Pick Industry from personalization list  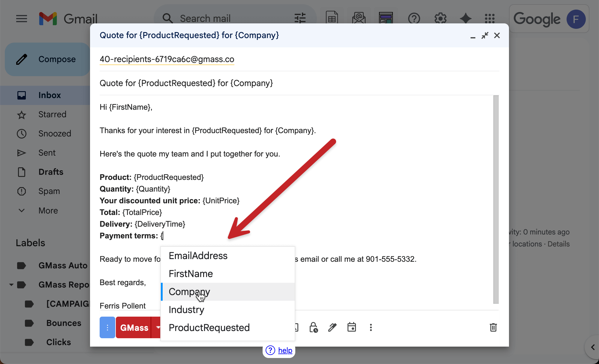(x=186, y=310)
